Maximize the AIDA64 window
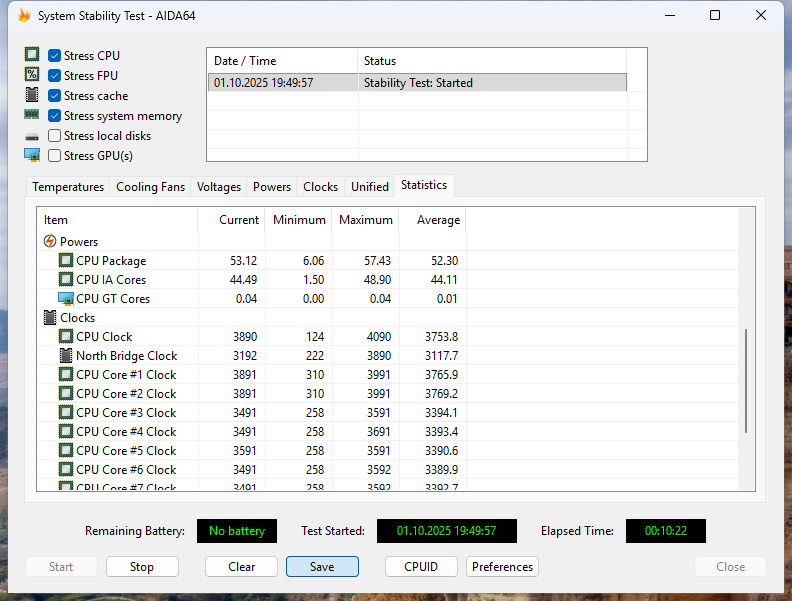 click(x=715, y=15)
